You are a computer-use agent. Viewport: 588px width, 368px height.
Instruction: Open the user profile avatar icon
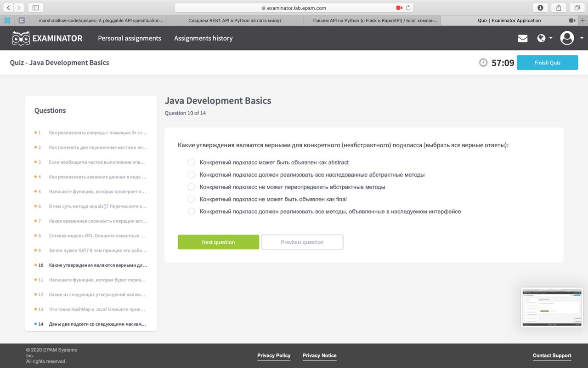coord(567,38)
